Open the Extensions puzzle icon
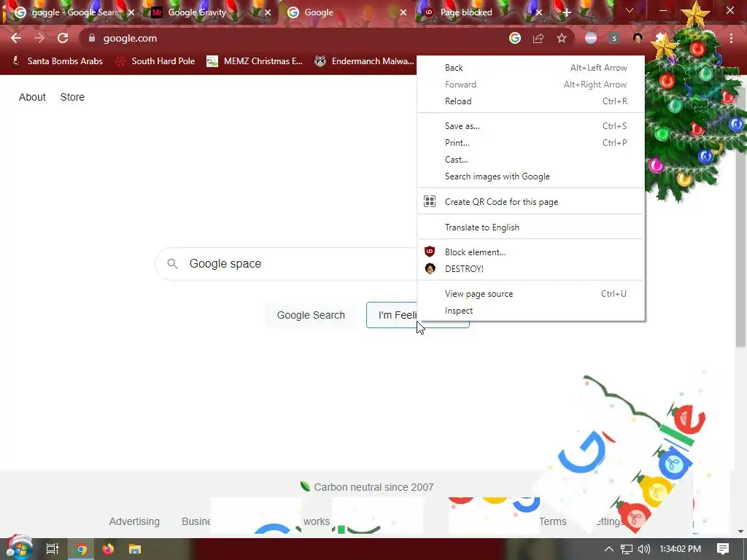This screenshot has width=747, height=560. (660, 38)
